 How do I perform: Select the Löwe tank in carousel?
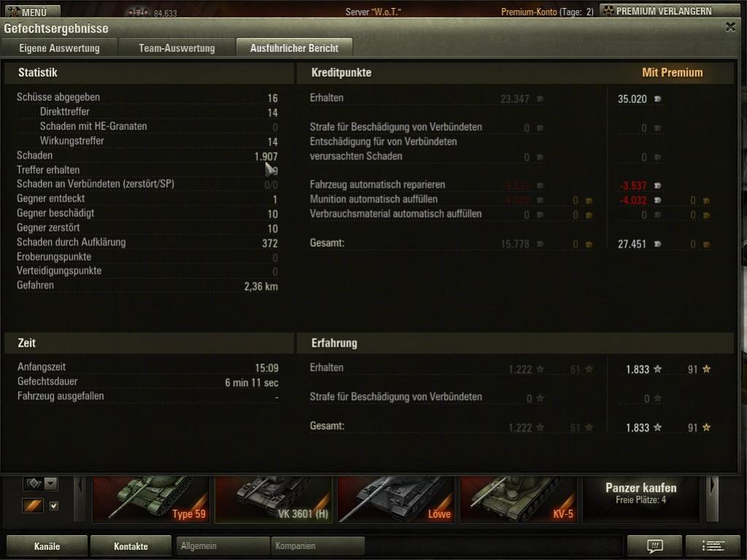point(396,498)
